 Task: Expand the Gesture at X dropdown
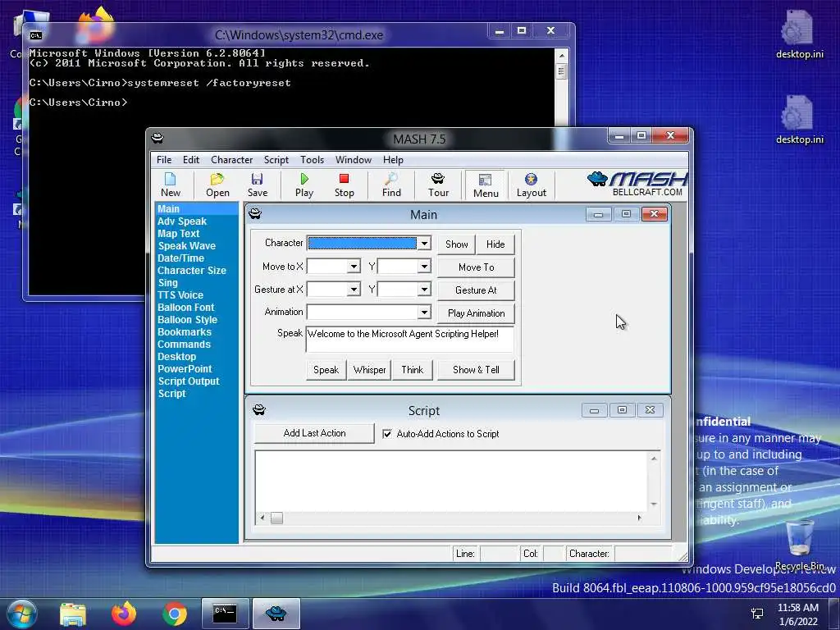pos(354,290)
